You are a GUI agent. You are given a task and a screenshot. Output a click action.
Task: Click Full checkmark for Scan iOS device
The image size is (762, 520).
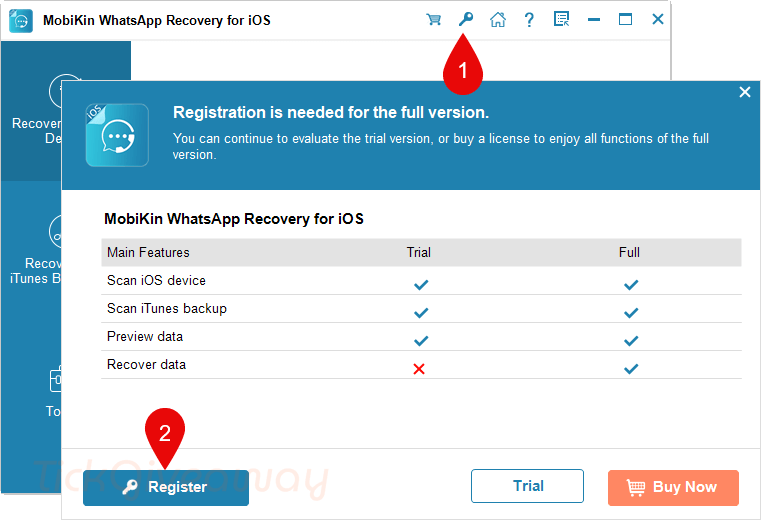point(631,285)
